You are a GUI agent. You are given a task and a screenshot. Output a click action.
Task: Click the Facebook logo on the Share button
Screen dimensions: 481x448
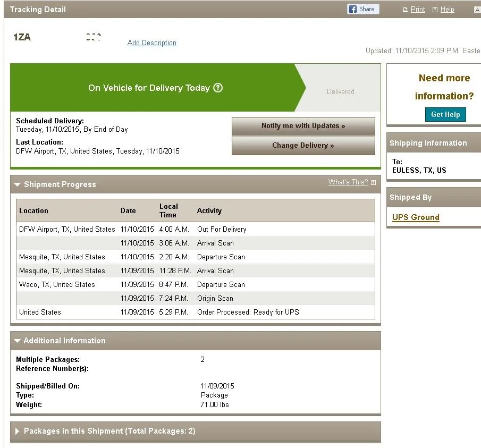[x=353, y=9]
